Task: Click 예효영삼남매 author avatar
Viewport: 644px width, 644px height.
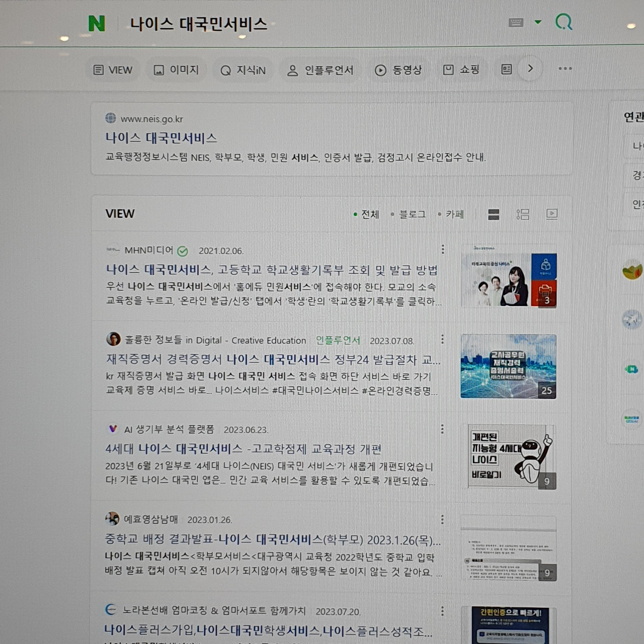Action: click(x=112, y=519)
